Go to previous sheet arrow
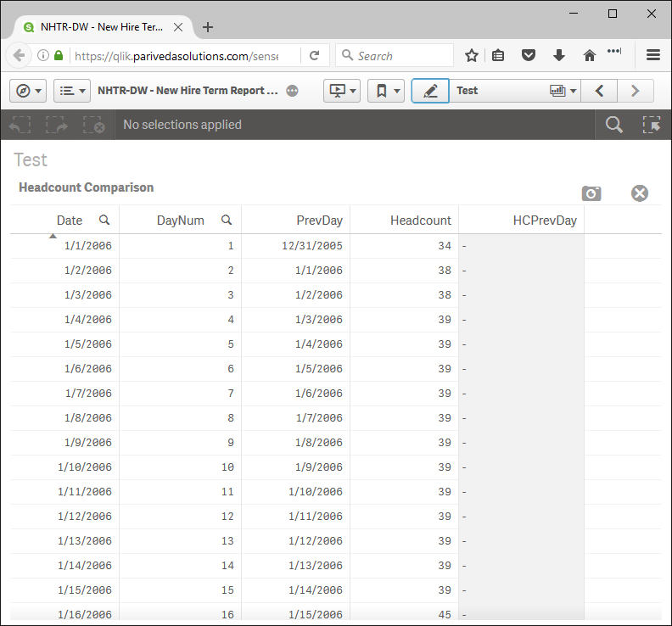Image resolution: width=672 pixels, height=626 pixels. (600, 91)
